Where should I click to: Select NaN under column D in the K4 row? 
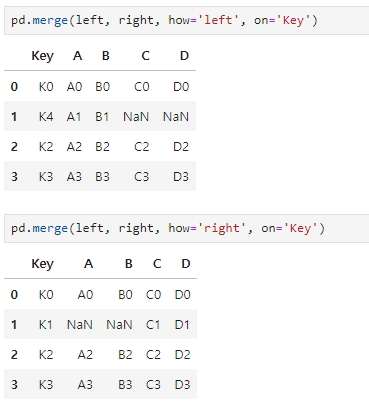pos(176,117)
